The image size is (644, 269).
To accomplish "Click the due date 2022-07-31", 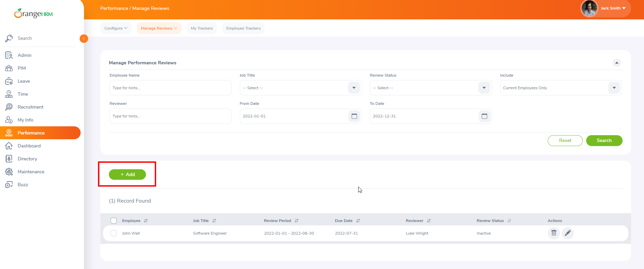I will (x=346, y=233).
